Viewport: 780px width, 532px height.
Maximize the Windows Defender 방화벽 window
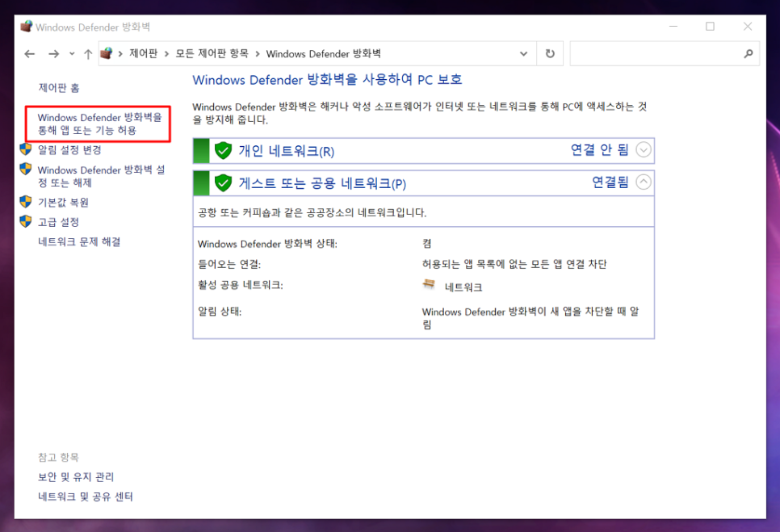point(711,27)
